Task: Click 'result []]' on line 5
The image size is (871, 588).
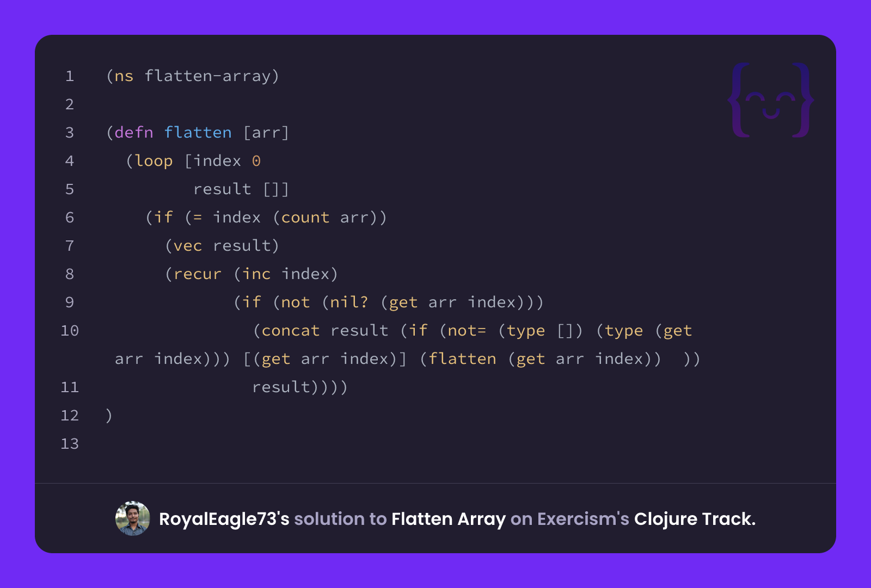Action: tap(241, 189)
